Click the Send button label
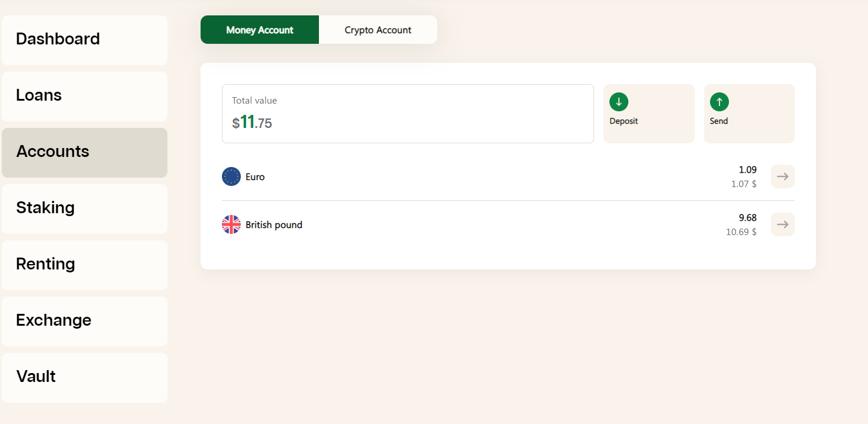 (x=719, y=121)
